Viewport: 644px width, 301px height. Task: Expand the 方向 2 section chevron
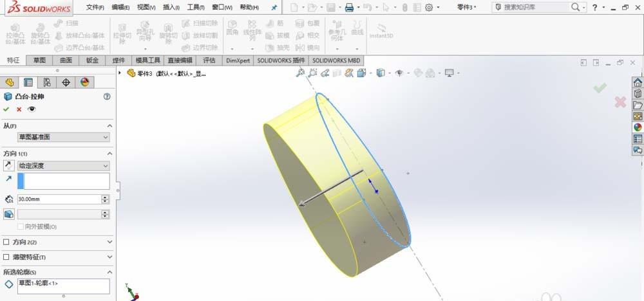pos(109,242)
